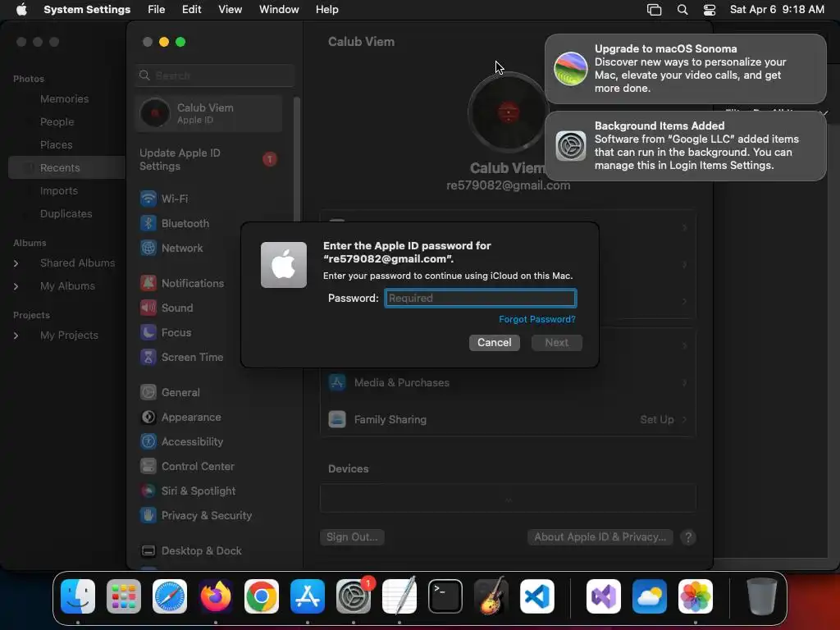This screenshot has height=630, width=840.
Task: Open the View menu
Action: pyautogui.click(x=230, y=10)
